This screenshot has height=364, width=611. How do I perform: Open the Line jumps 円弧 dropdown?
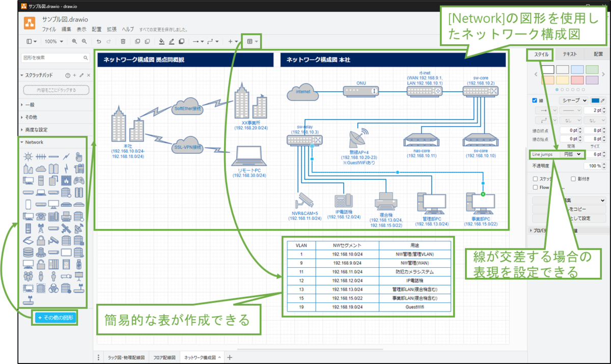(572, 154)
